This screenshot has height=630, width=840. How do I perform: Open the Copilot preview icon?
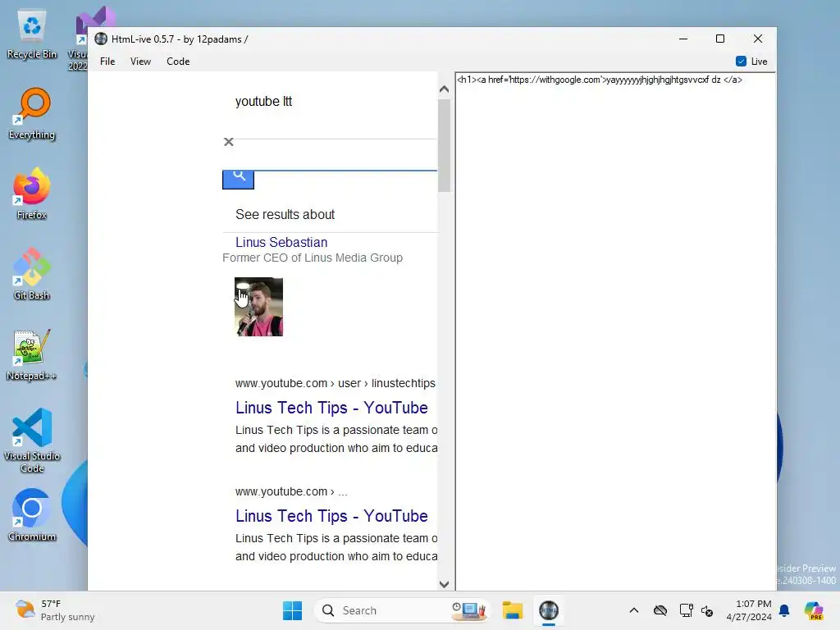813,610
